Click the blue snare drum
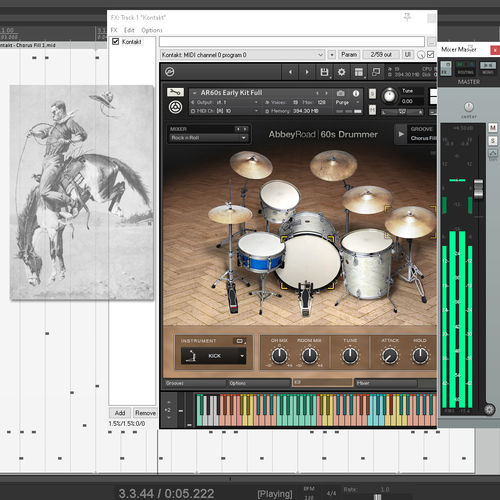The width and height of the screenshot is (500, 500). click(x=261, y=253)
